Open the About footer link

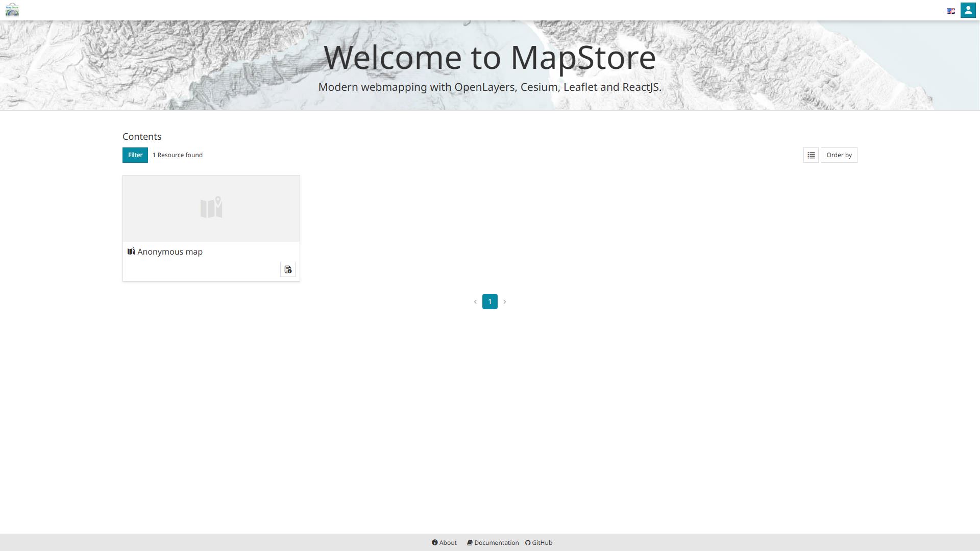[444, 542]
